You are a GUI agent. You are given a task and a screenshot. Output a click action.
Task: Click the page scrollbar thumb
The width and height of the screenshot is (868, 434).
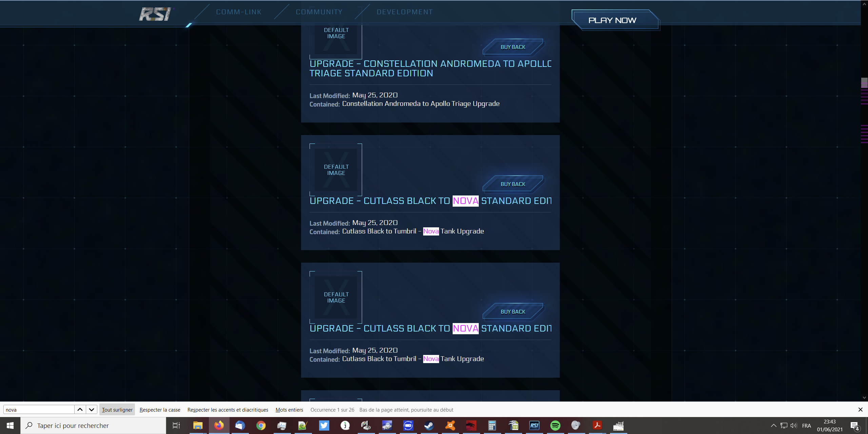[x=864, y=83]
